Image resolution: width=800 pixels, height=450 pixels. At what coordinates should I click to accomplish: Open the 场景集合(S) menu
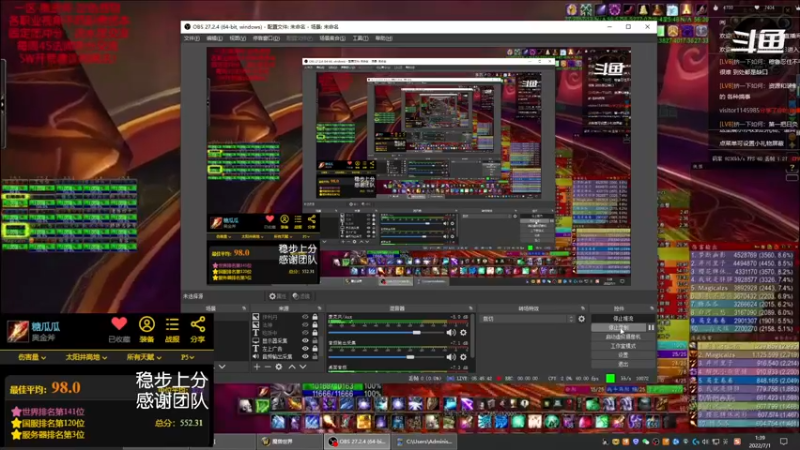tap(332, 38)
